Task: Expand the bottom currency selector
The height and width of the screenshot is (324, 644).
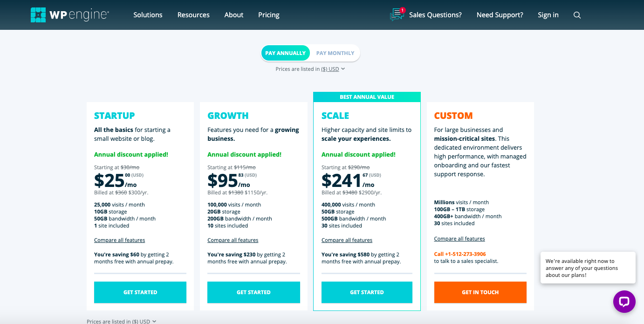Action: (x=144, y=321)
